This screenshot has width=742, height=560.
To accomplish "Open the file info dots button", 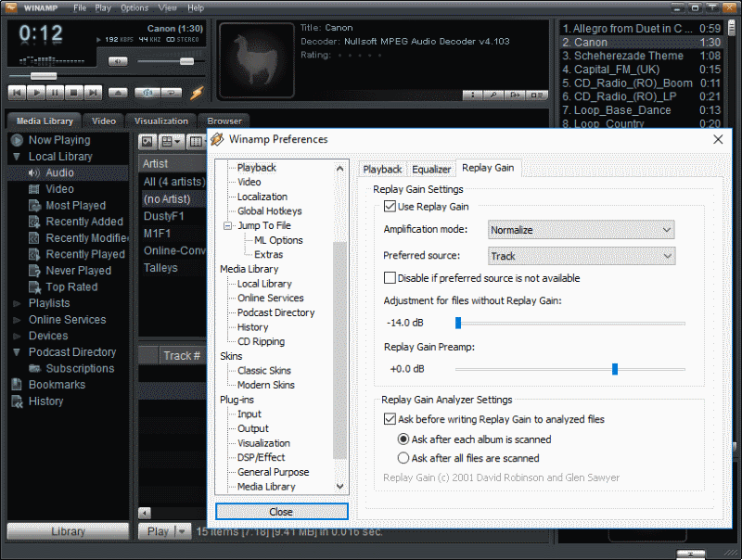I will tap(473, 95).
